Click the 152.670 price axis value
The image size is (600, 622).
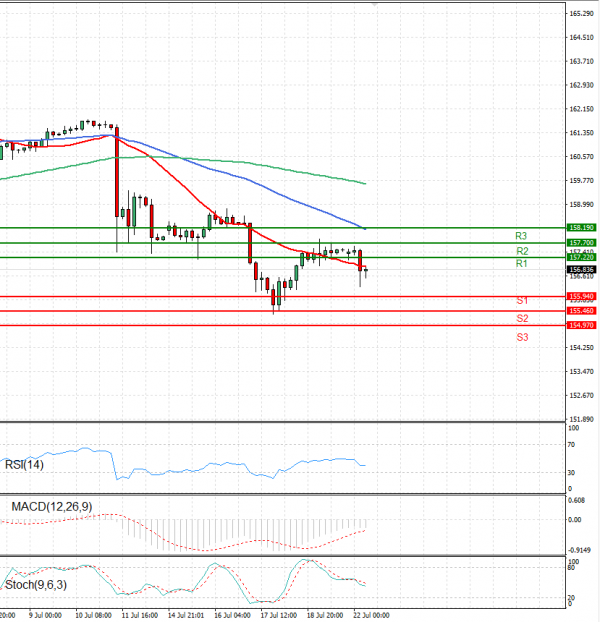(x=581, y=395)
